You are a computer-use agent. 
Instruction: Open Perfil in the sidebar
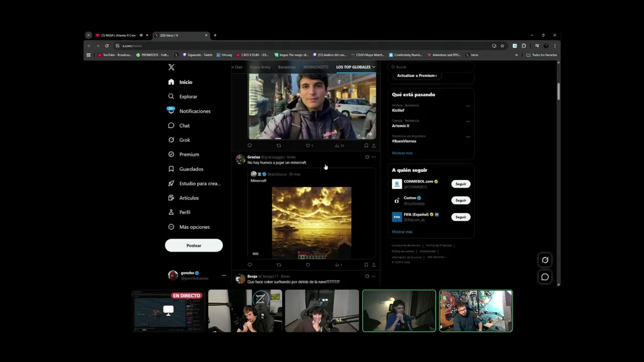[x=179, y=212]
